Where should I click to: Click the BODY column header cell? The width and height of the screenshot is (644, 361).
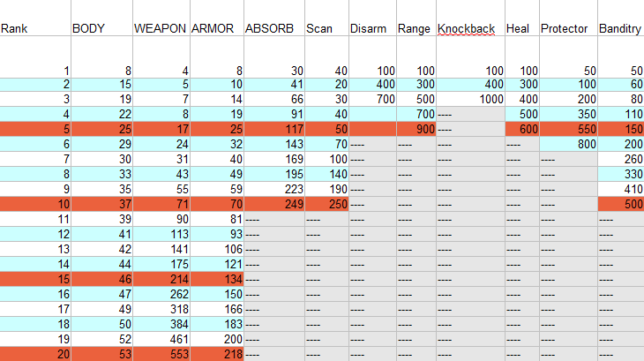(101, 29)
